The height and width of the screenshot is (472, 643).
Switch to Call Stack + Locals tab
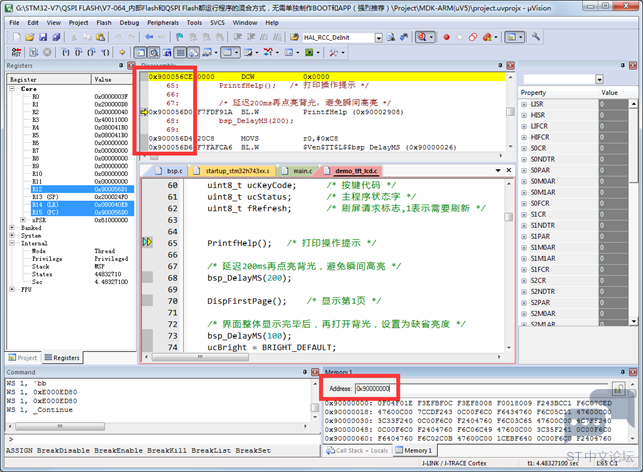click(x=357, y=450)
